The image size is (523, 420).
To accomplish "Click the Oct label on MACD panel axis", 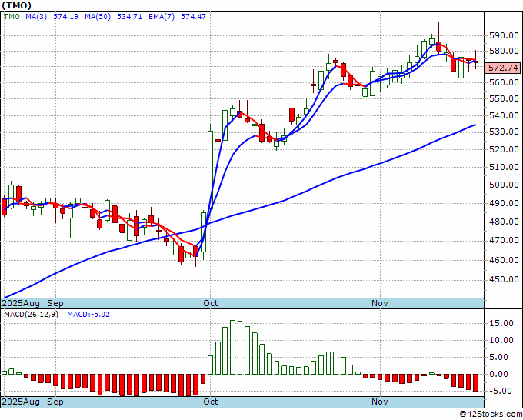I will [x=211, y=402].
